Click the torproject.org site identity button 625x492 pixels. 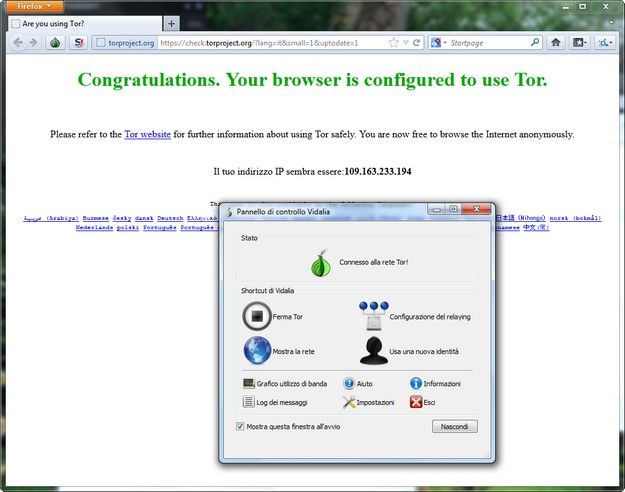126,43
